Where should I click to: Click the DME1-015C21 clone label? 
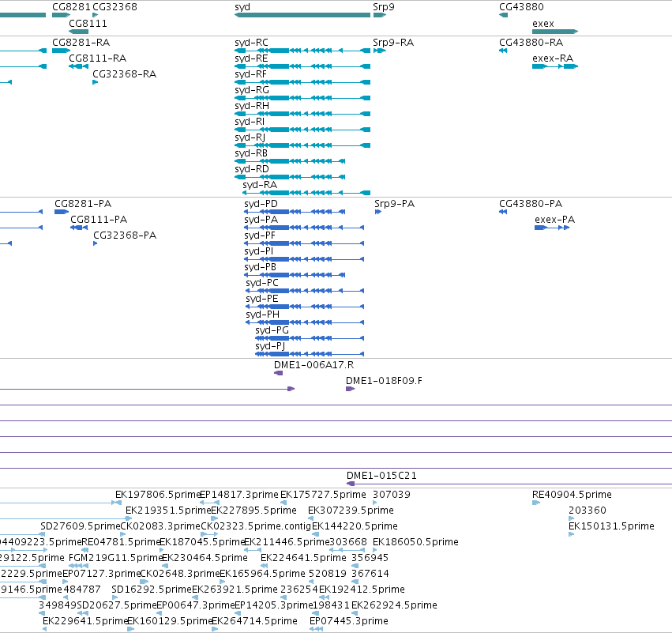click(381, 476)
